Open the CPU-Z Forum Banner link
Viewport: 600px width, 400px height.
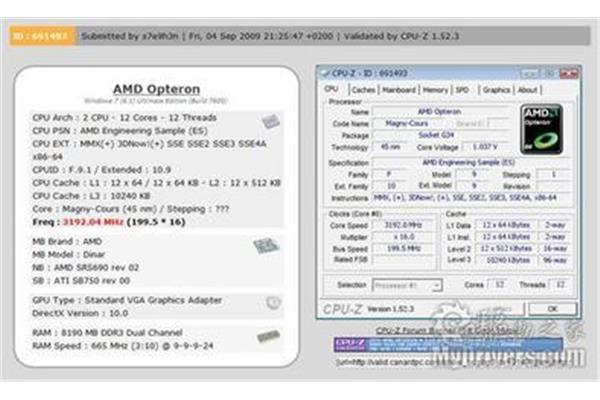(x=446, y=330)
